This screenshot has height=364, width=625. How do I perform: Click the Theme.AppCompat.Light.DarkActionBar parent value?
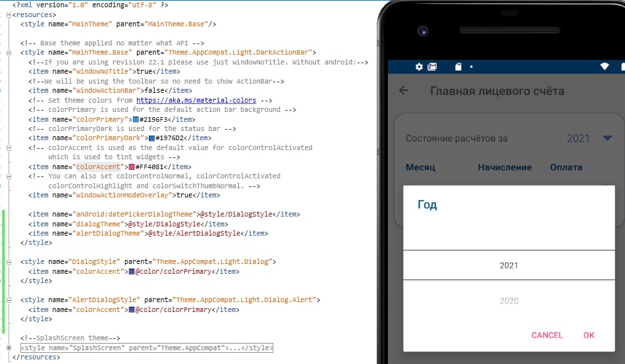tap(238, 53)
